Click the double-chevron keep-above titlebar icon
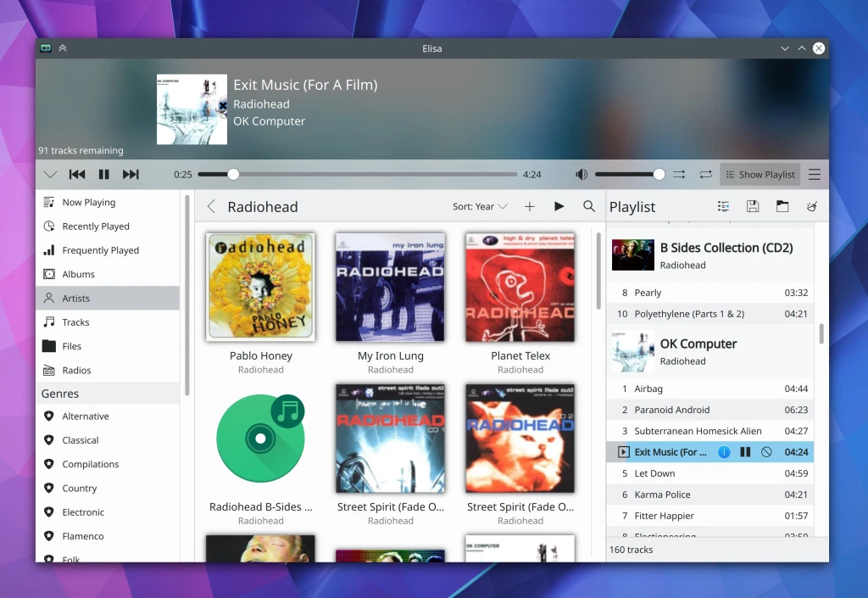This screenshot has width=868, height=598. click(63, 48)
